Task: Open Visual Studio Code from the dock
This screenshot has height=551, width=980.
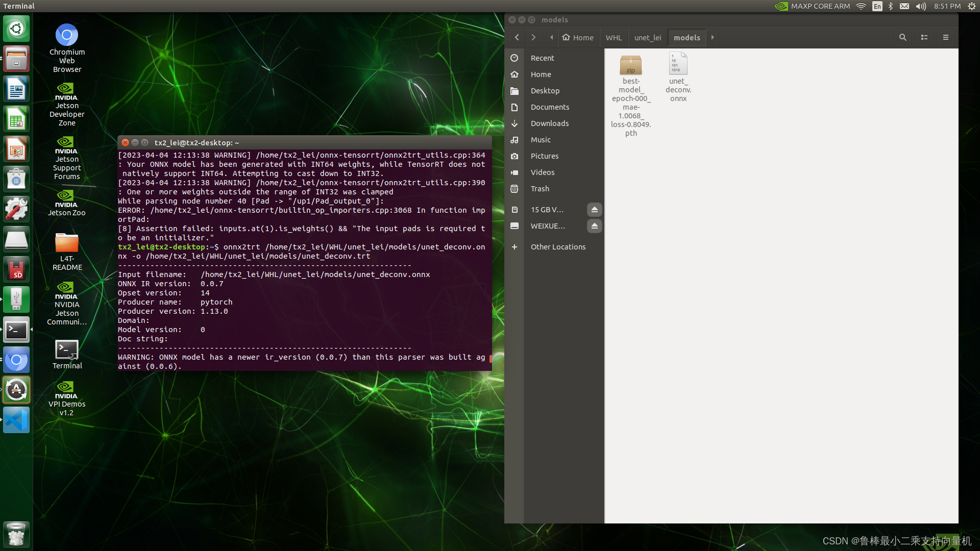Action: 16,420
